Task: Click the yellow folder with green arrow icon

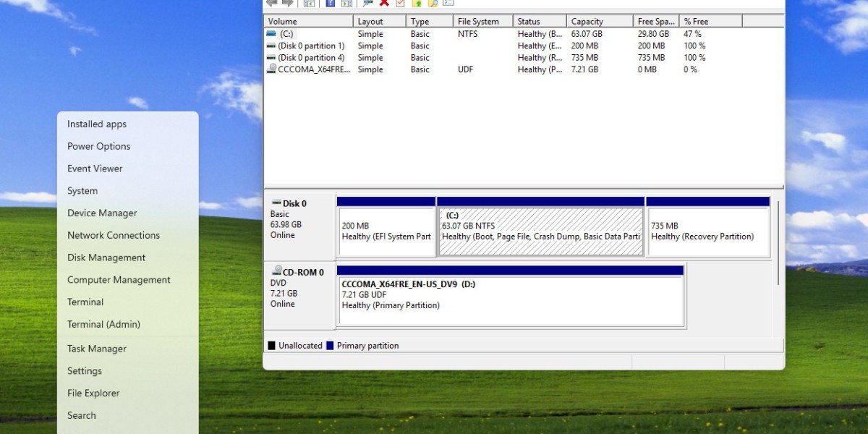Action: (x=417, y=3)
